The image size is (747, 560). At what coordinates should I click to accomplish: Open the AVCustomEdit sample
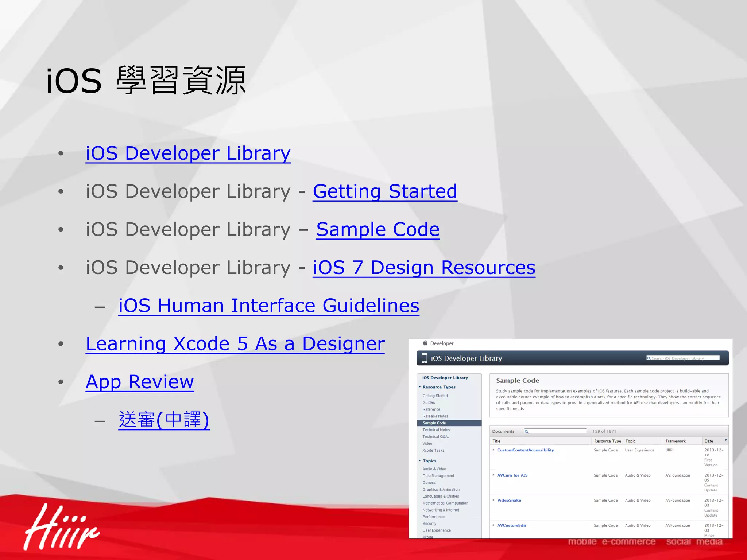511,526
